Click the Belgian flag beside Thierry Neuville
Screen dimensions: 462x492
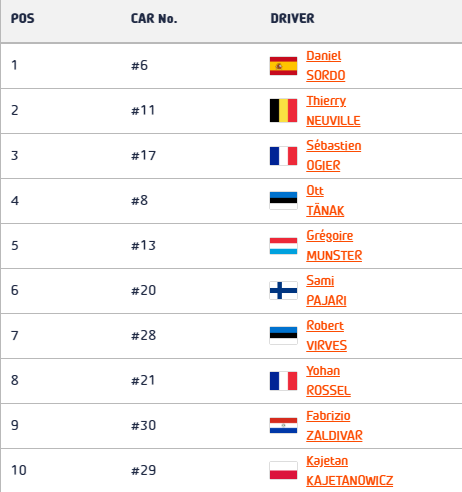point(283,110)
